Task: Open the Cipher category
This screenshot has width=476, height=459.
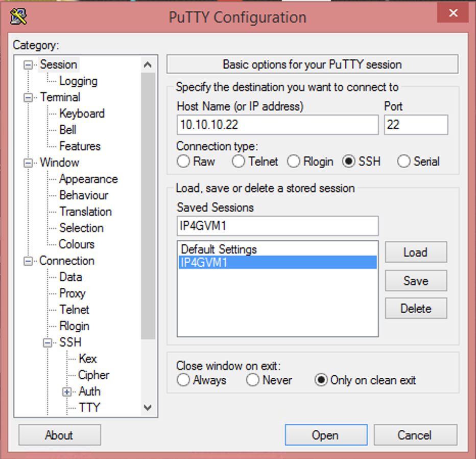Action: pos(93,375)
